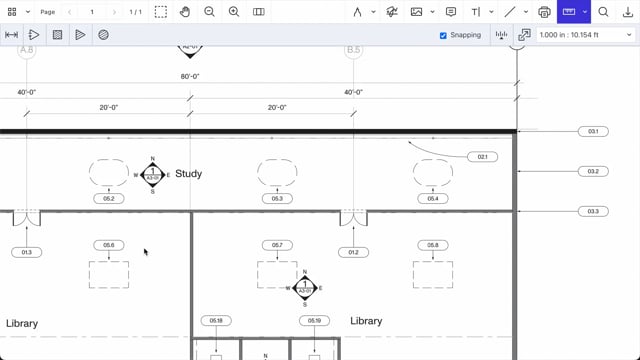The width and height of the screenshot is (640, 360).
Task: Click the 03.1 callout tag
Action: click(x=593, y=131)
